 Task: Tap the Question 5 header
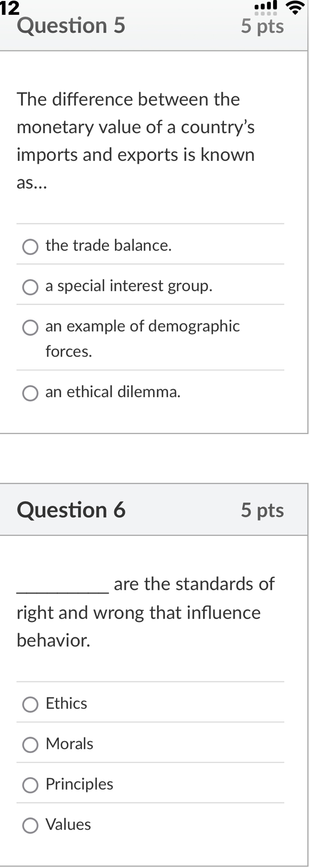[x=71, y=27]
